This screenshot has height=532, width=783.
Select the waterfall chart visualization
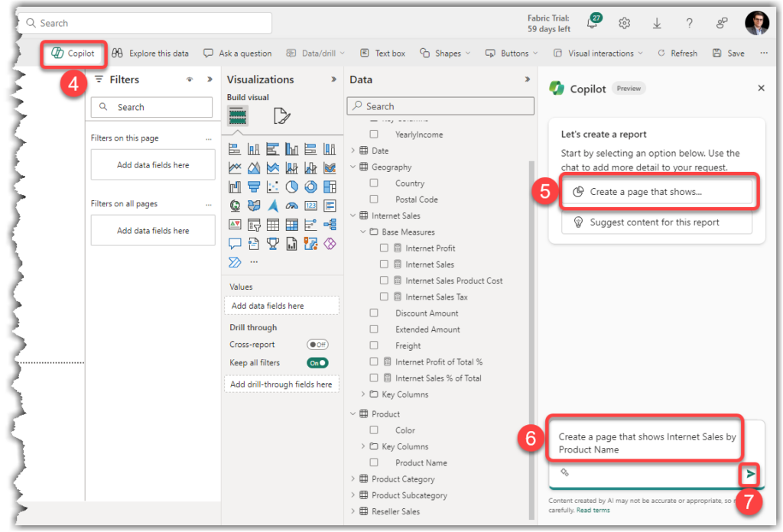pyautogui.click(x=233, y=187)
